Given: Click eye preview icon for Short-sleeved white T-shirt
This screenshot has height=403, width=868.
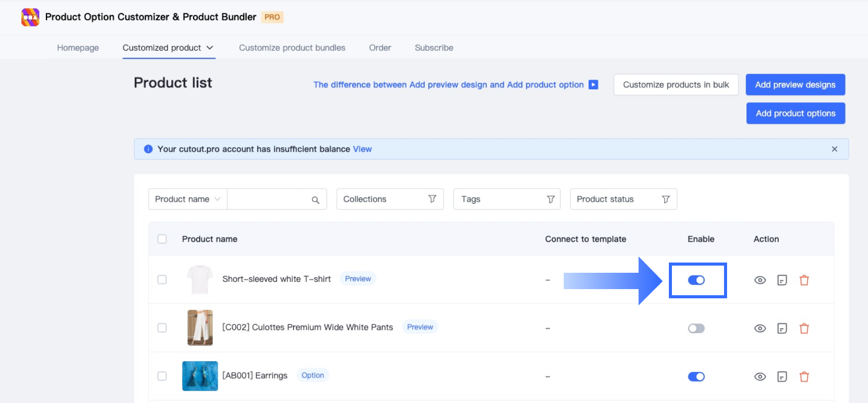Looking at the screenshot, I should [760, 280].
